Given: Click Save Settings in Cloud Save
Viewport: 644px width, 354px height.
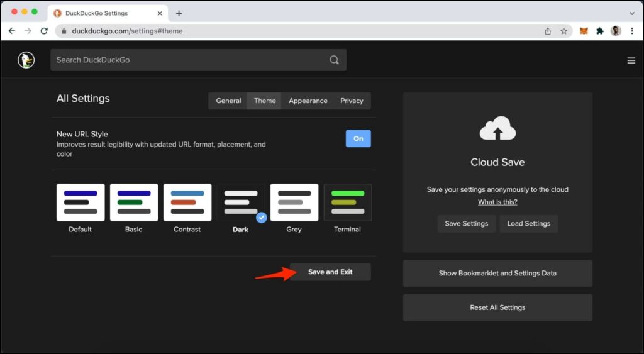Looking at the screenshot, I should (x=467, y=224).
